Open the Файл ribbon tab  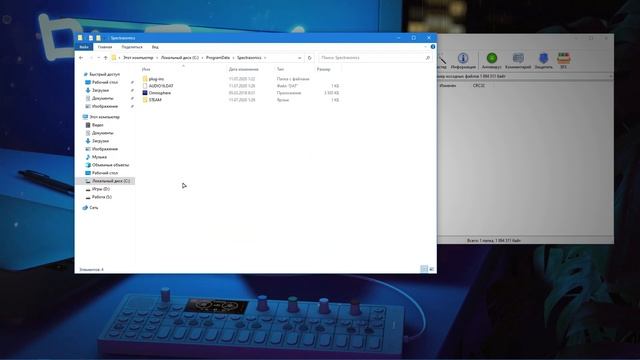point(84,47)
